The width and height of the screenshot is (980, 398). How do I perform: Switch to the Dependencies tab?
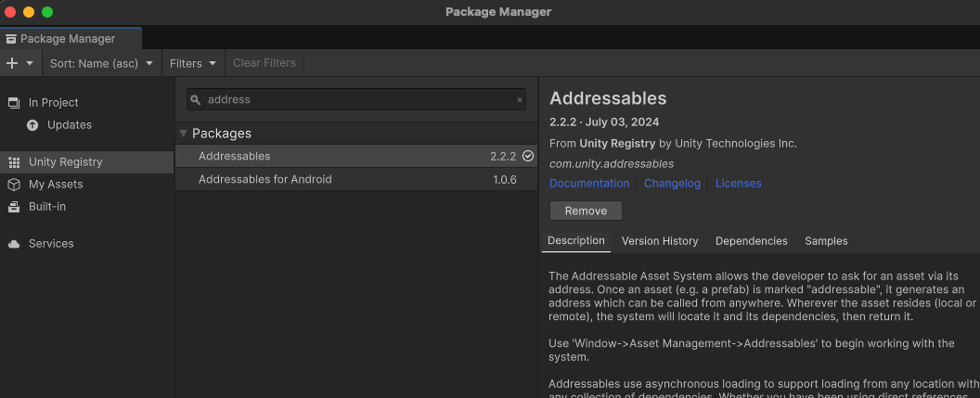(752, 241)
